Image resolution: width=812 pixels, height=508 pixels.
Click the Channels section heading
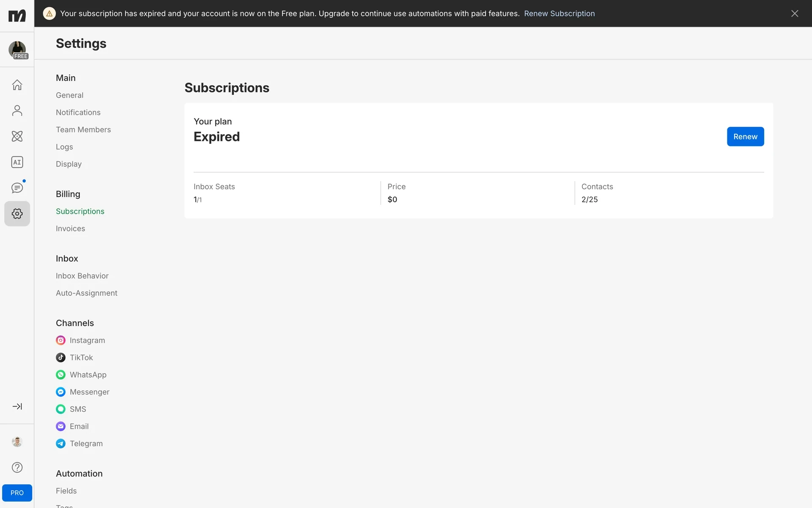click(x=75, y=323)
